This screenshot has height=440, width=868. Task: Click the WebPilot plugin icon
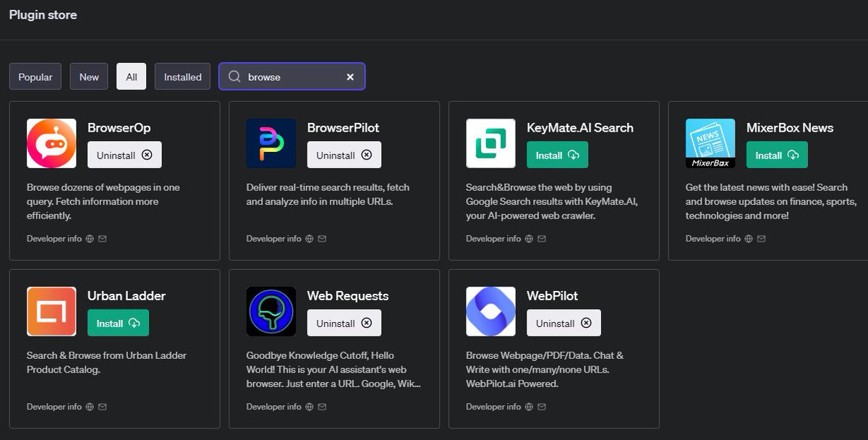coord(490,310)
